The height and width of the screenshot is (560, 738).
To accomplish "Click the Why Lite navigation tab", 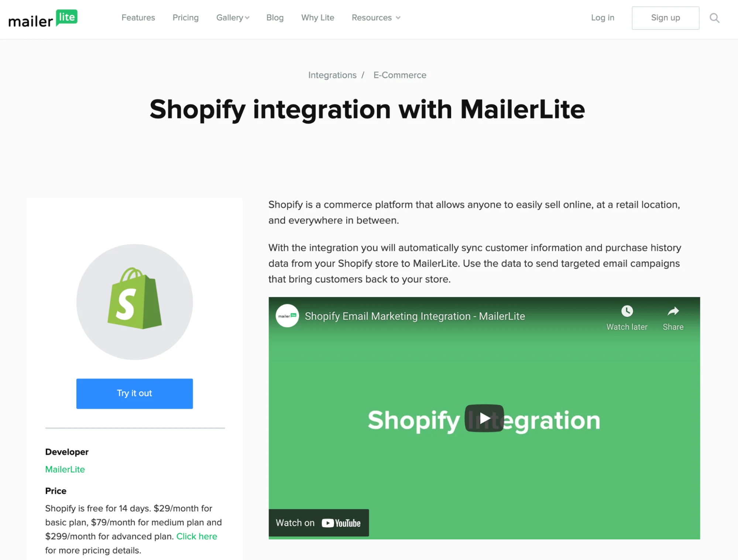I will pos(318,18).
